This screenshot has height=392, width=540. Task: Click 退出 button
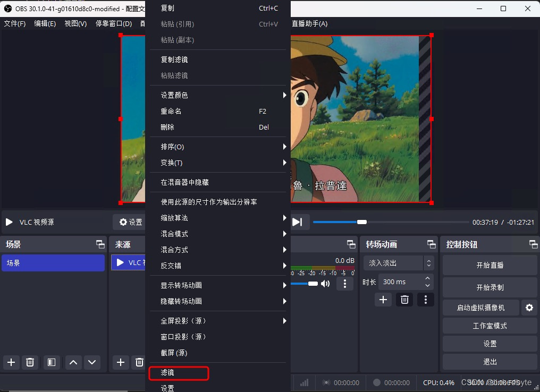490,362
